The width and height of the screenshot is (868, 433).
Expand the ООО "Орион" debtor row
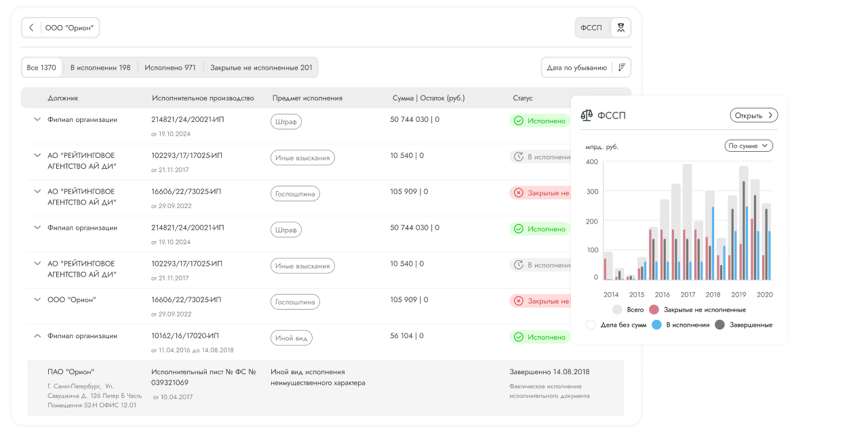[x=37, y=299]
